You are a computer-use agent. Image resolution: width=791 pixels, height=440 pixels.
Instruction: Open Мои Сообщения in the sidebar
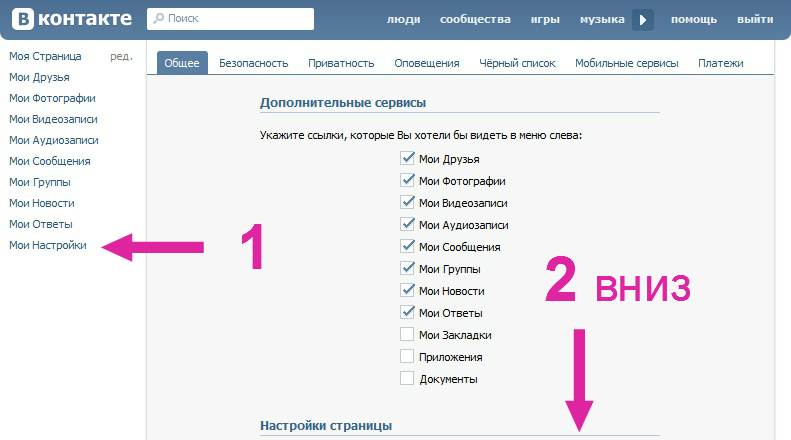point(50,161)
